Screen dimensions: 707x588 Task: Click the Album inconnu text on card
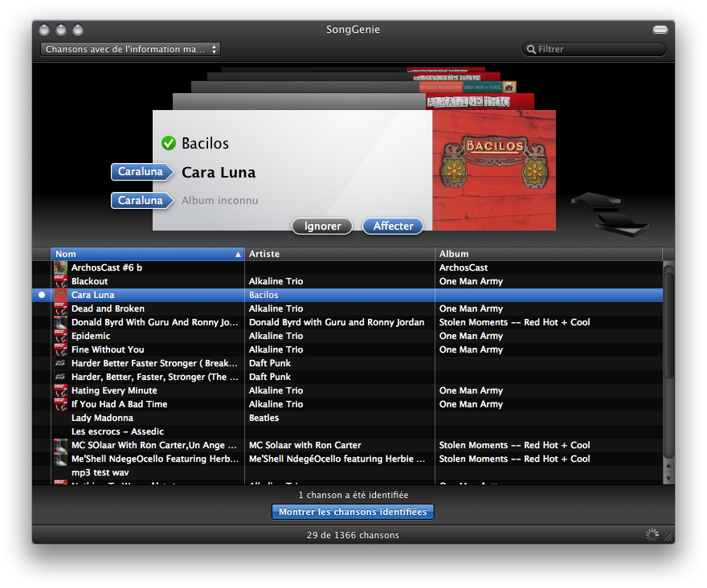tap(220, 201)
